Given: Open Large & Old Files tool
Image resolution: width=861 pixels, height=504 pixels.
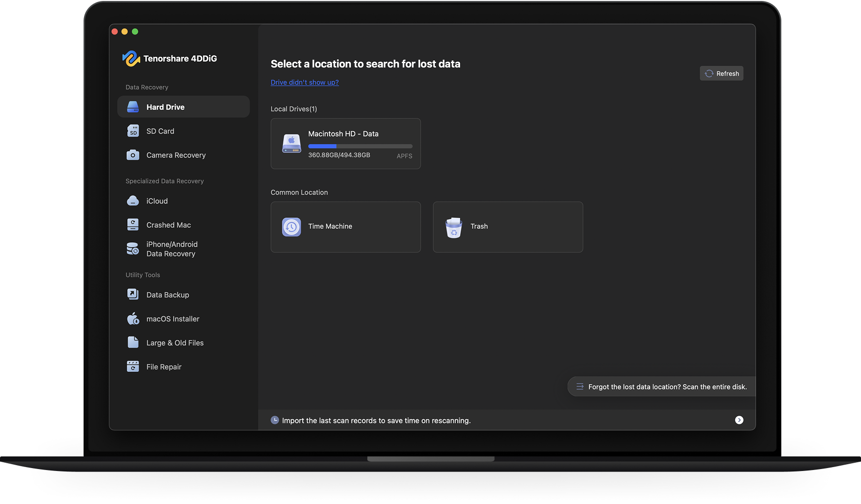Looking at the screenshot, I should [184, 343].
